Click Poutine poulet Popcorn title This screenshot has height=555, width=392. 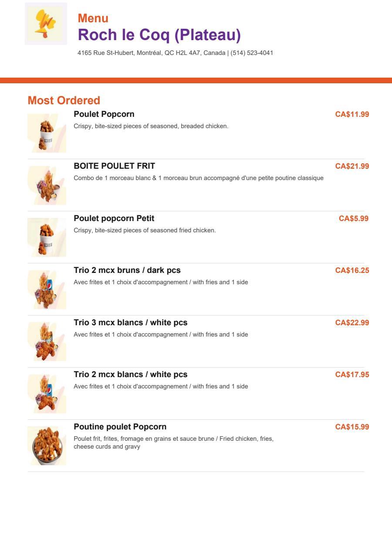(x=120, y=427)
